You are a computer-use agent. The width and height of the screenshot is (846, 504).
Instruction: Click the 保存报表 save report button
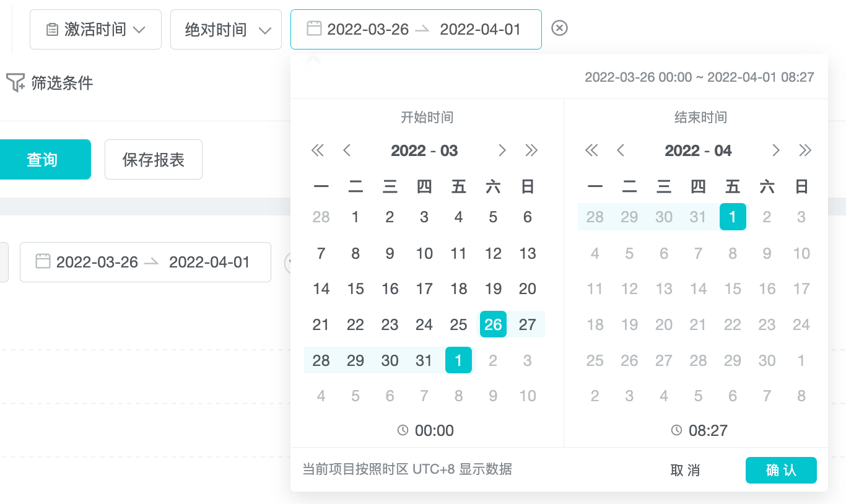pyautogui.click(x=154, y=160)
